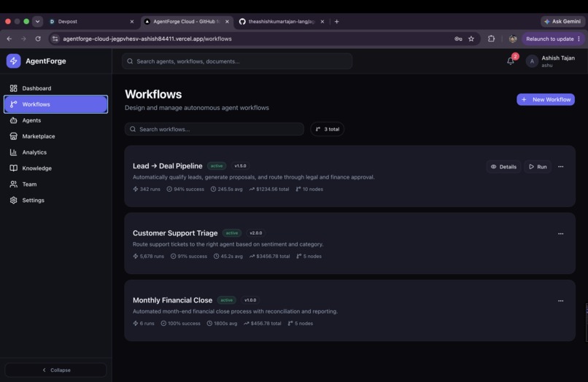Viewport: 588px width, 382px height.
Task: Click the site info icon in address bar
Action: [x=55, y=39]
